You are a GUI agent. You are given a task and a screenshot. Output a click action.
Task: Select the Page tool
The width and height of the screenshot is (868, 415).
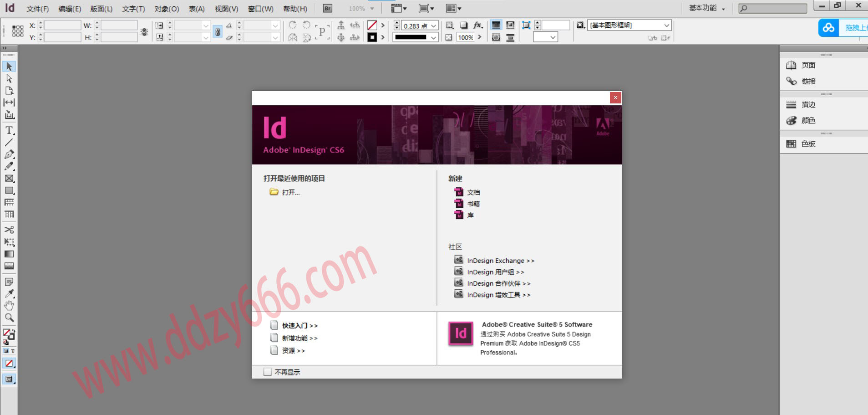[9, 90]
